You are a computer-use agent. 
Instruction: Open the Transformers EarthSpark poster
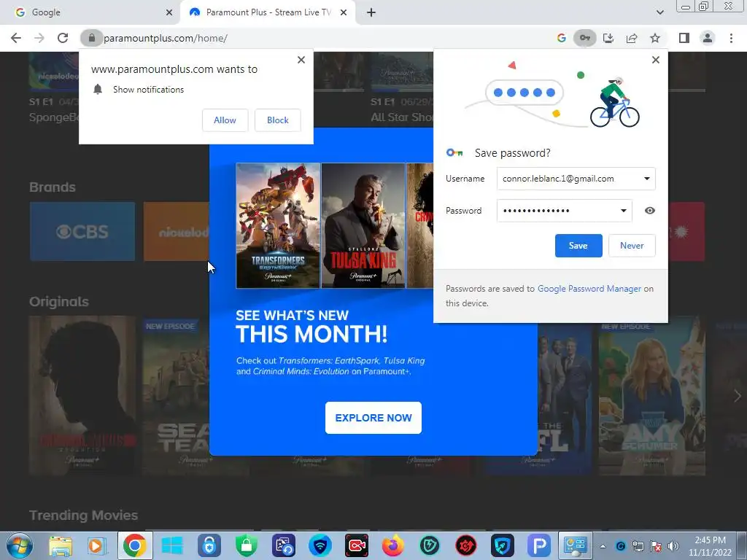278,226
